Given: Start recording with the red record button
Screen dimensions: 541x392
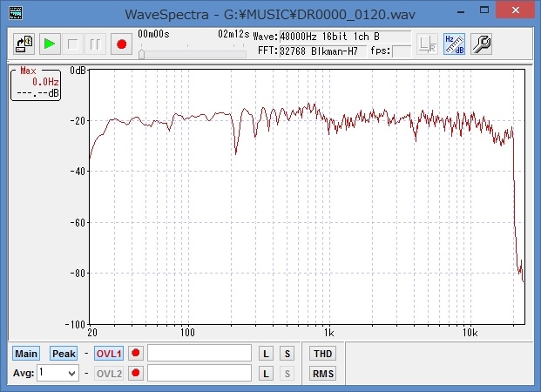Looking at the screenshot, I should click(121, 44).
